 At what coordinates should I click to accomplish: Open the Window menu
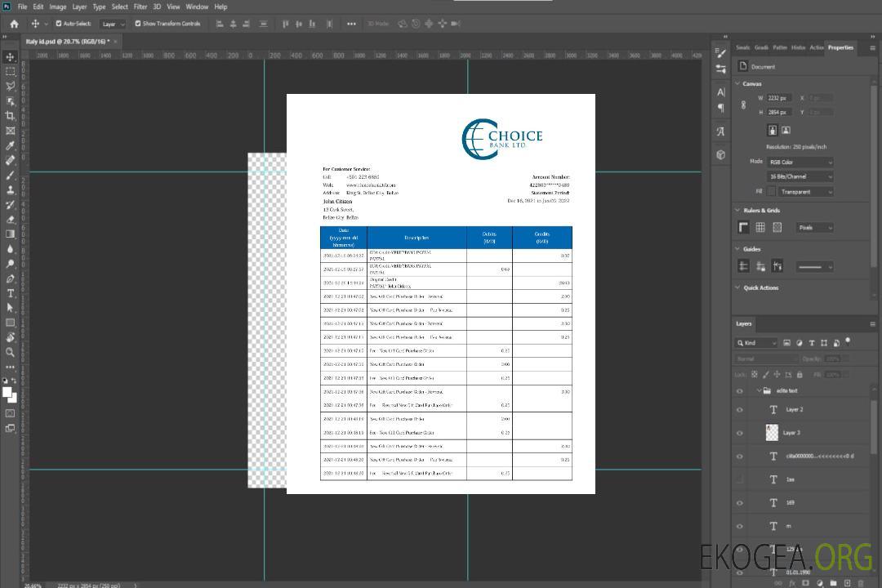[197, 7]
